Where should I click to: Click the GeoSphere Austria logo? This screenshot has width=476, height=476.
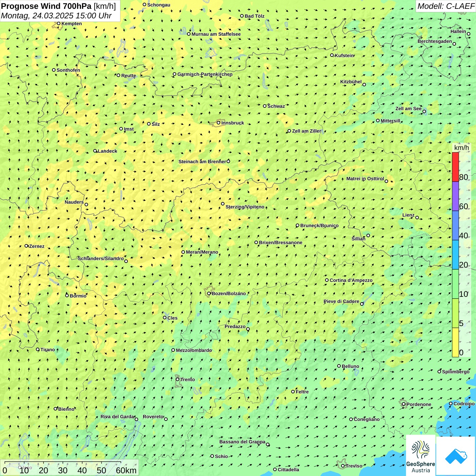(421, 455)
